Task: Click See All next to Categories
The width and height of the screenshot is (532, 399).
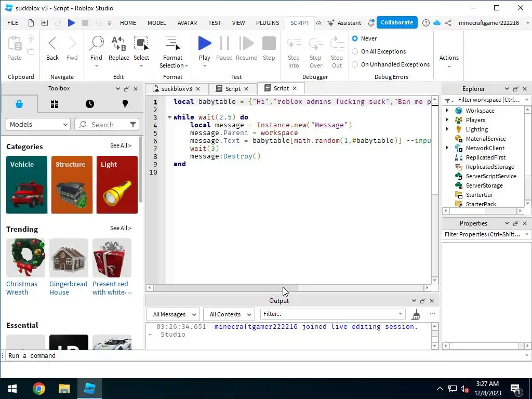Action: coord(121,145)
